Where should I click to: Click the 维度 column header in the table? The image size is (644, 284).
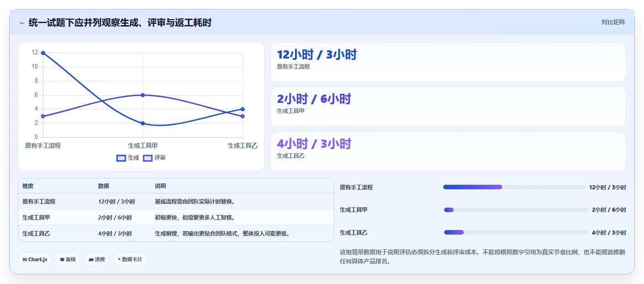pos(28,186)
